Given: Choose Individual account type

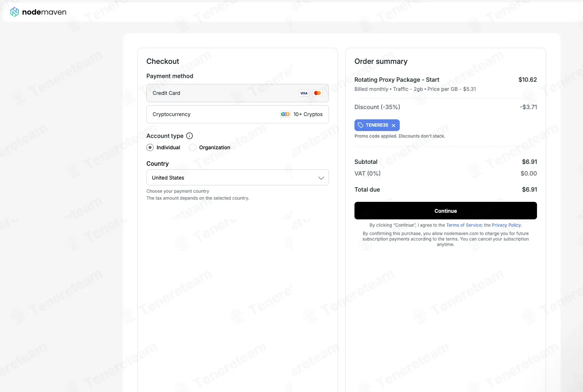Looking at the screenshot, I should (x=150, y=147).
